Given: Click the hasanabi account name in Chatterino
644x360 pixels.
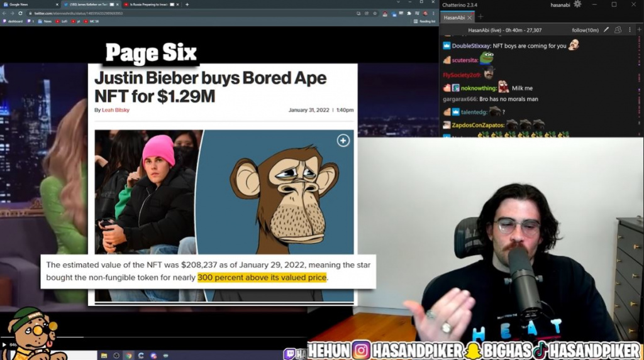Looking at the screenshot, I should [561, 5].
